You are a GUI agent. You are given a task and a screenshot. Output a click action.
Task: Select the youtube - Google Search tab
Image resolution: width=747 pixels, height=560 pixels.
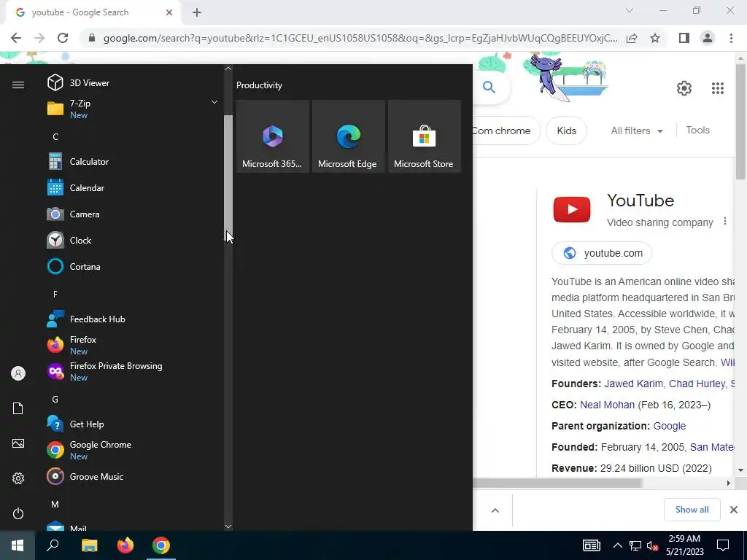point(93,12)
